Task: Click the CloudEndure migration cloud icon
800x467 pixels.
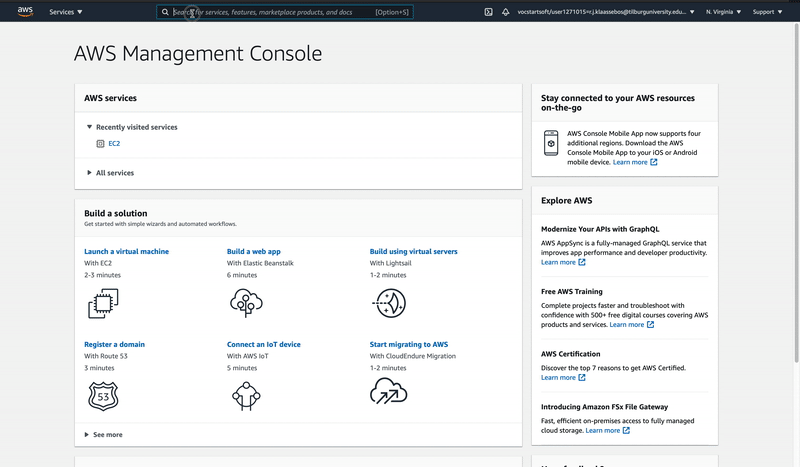Action: click(388, 393)
